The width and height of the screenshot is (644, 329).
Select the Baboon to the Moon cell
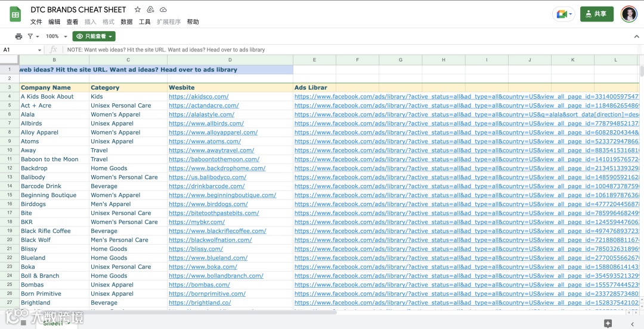54,159
